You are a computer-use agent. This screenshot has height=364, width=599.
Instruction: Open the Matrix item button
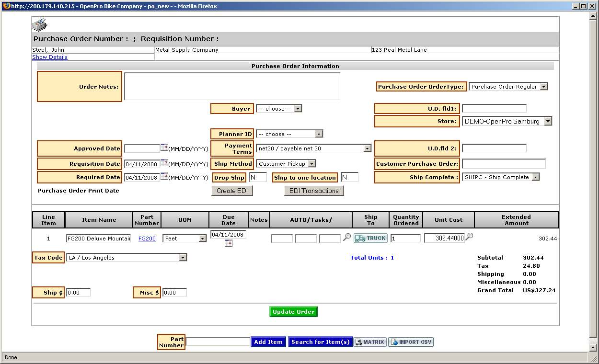click(x=369, y=342)
